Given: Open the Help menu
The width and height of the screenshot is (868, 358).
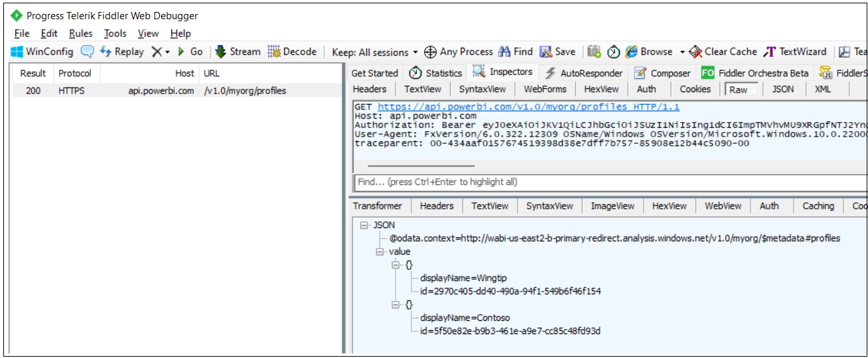Looking at the screenshot, I should pos(181,33).
